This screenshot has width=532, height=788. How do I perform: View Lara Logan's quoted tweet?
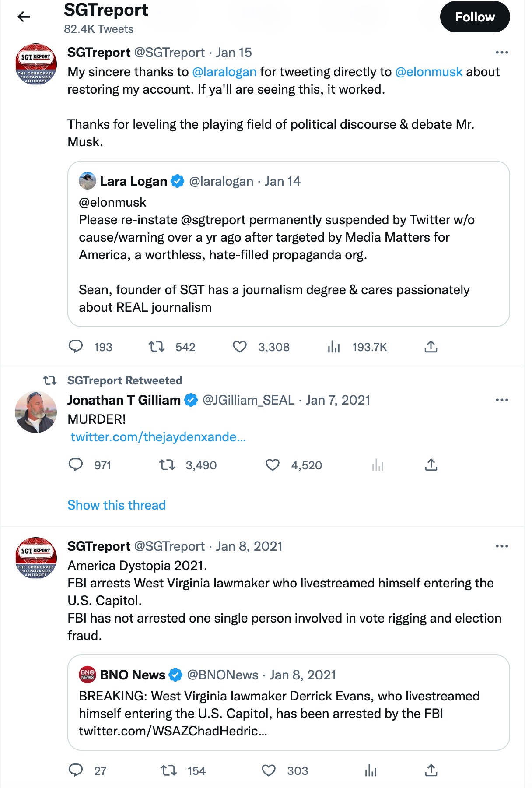(289, 244)
